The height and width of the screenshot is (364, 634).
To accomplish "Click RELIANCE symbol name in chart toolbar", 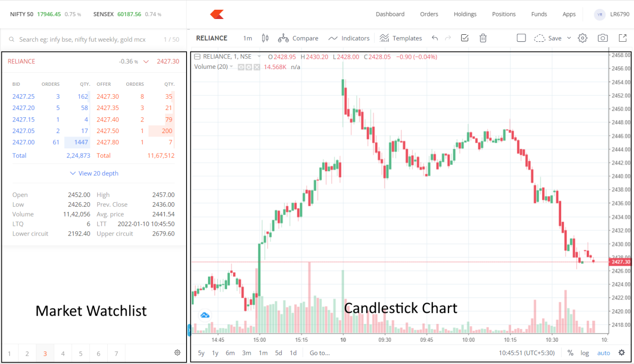I will click(x=212, y=38).
